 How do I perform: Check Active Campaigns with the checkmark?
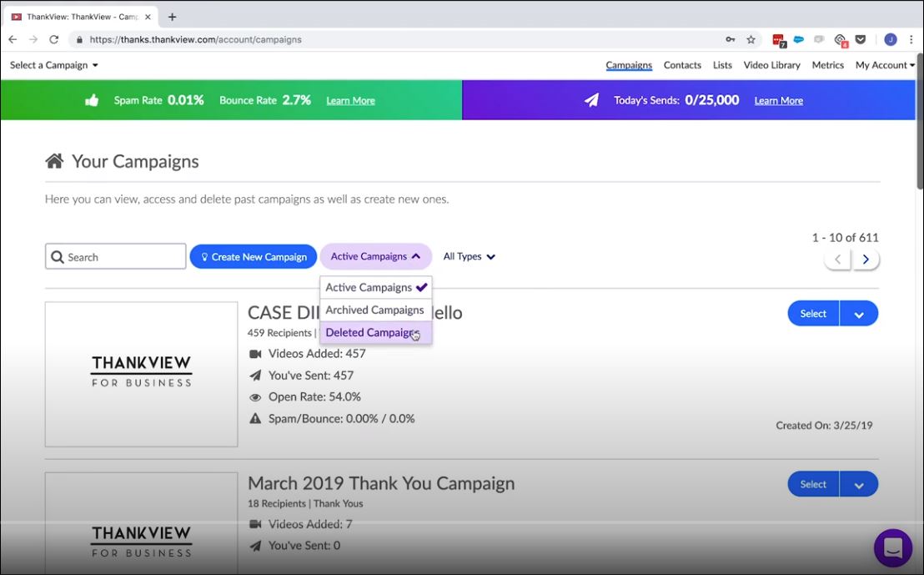(x=422, y=287)
